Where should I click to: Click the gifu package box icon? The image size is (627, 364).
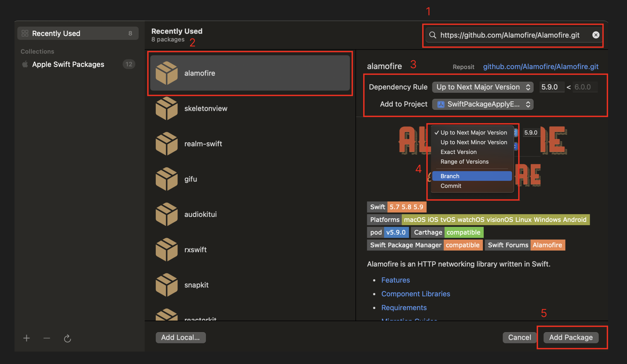167,179
